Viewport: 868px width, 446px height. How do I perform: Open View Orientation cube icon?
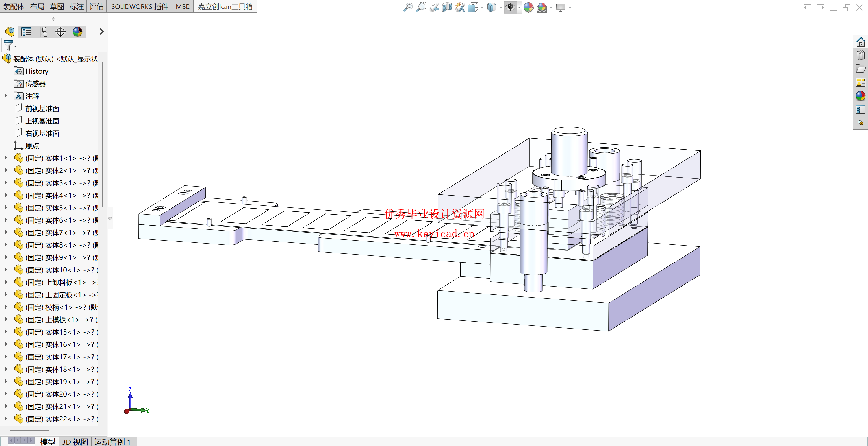(x=473, y=7)
